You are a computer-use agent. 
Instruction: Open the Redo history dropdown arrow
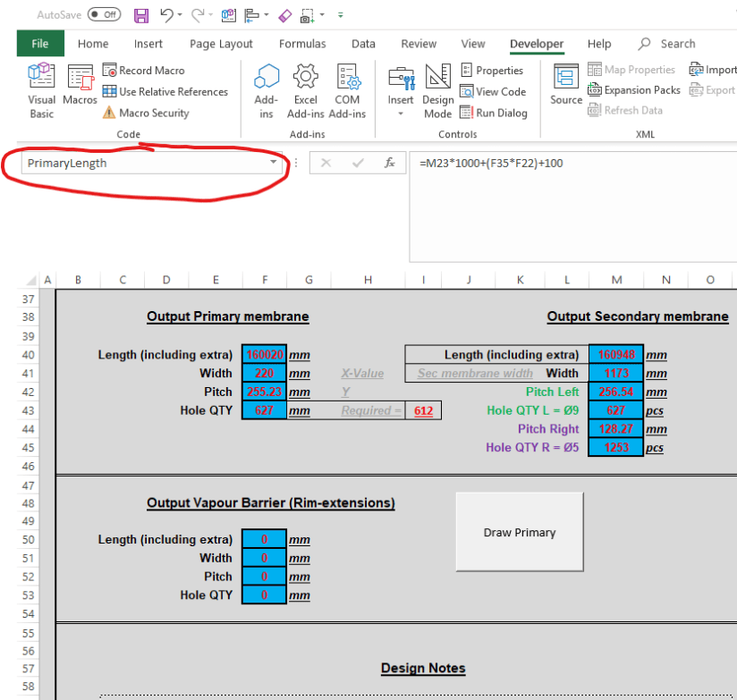pos(210,15)
